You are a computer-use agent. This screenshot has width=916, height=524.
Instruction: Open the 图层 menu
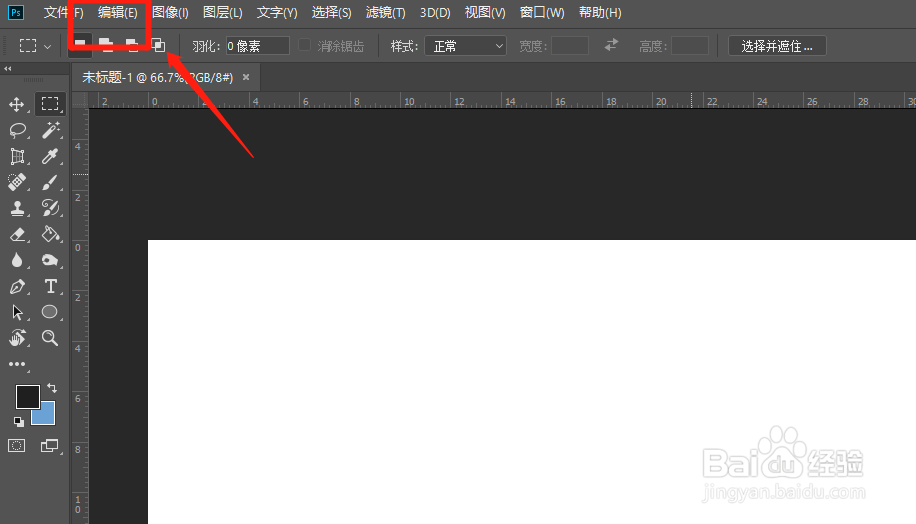coord(223,12)
